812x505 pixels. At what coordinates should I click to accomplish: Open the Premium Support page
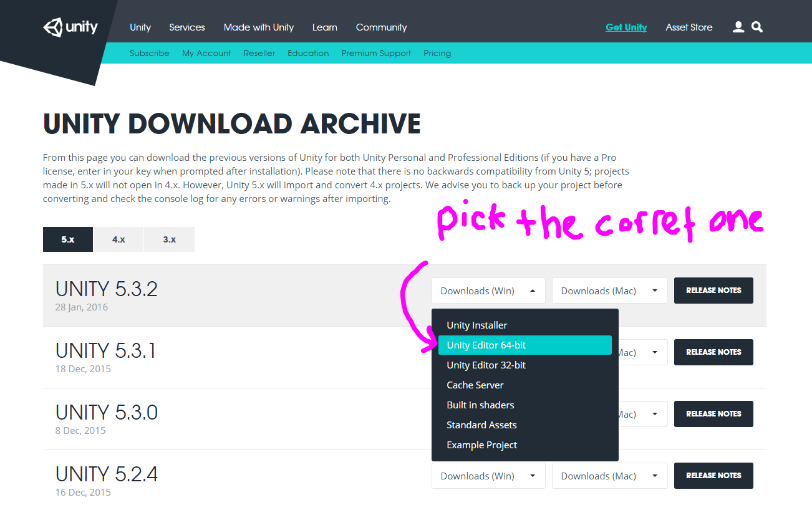click(376, 53)
